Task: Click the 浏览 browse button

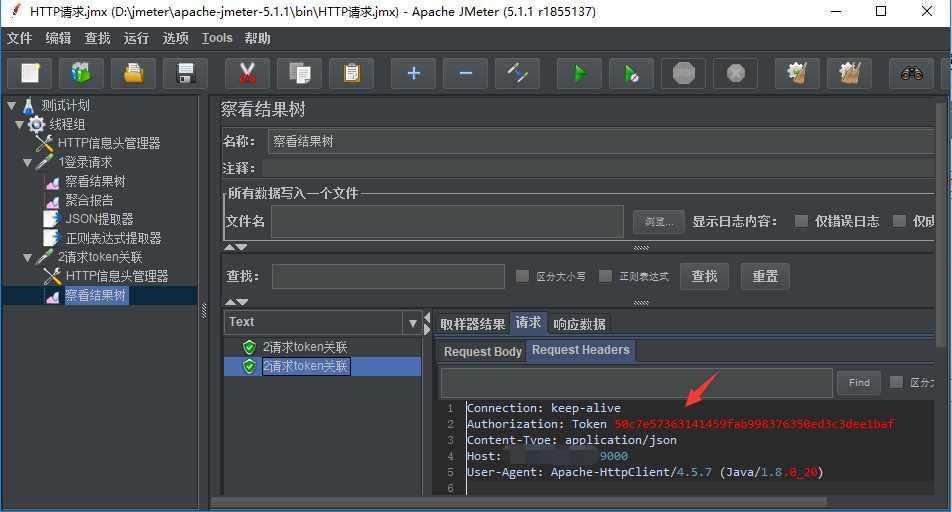Action: [x=659, y=222]
